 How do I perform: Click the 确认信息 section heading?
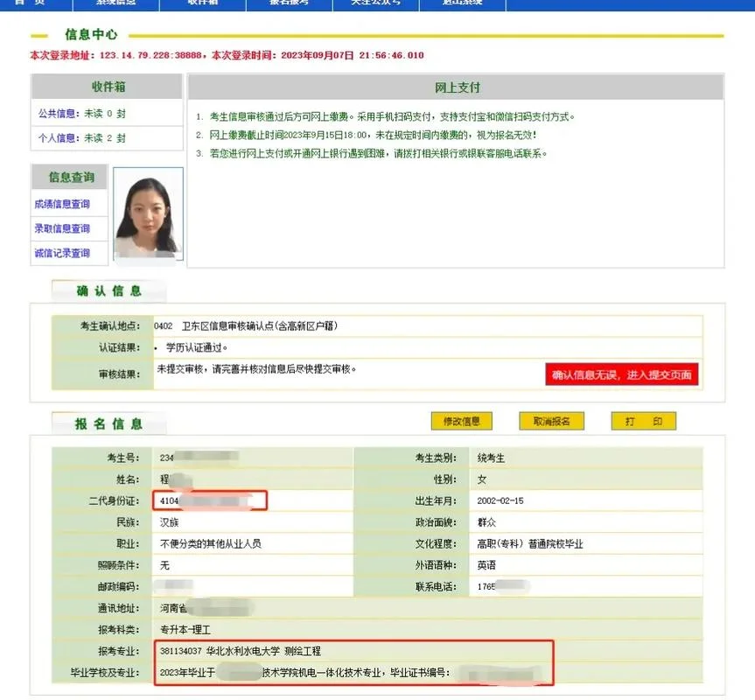point(108,290)
